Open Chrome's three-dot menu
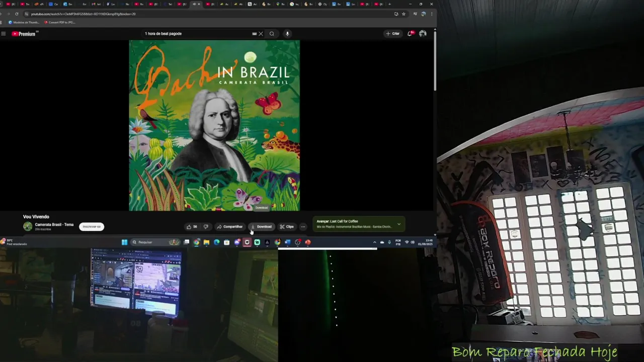This screenshot has height=362, width=644. pyautogui.click(x=432, y=14)
